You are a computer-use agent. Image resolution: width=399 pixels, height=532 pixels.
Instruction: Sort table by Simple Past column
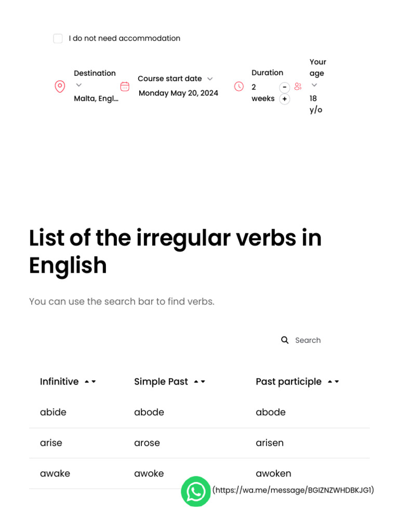point(199,382)
